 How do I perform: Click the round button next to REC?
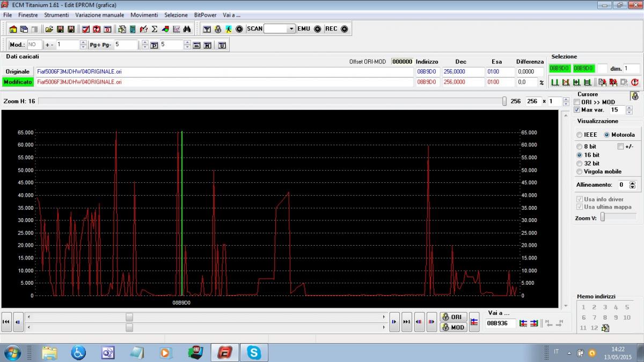(345, 29)
